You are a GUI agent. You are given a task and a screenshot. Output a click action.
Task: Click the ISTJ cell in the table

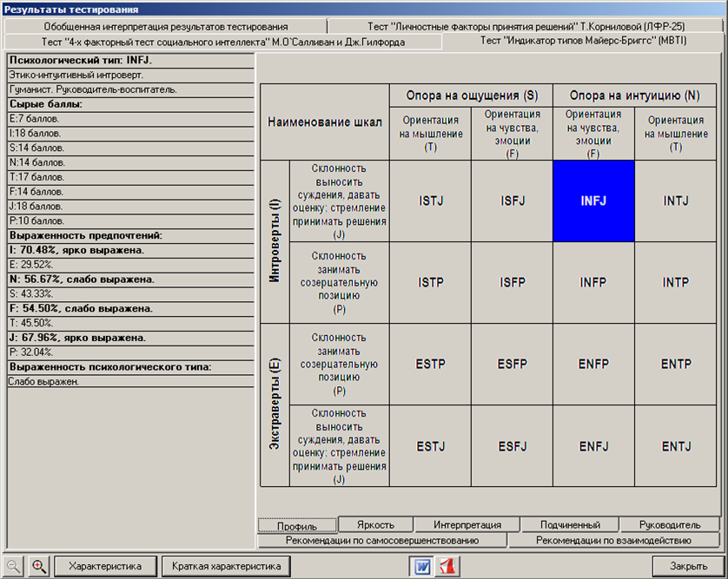tap(430, 201)
